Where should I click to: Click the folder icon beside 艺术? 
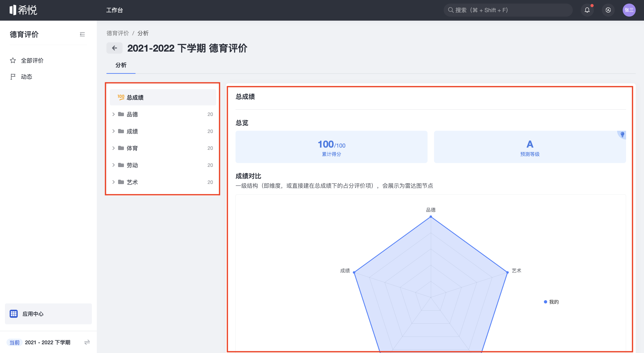point(121,182)
